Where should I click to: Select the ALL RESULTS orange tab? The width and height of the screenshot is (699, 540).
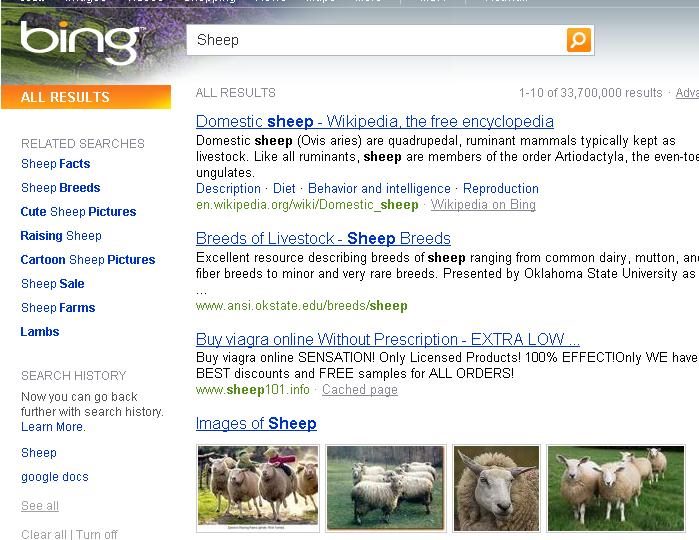pos(86,97)
